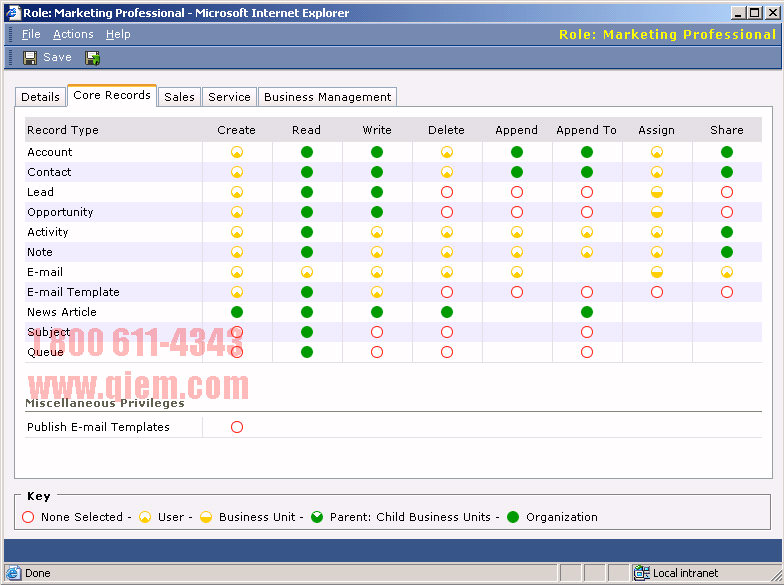This screenshot has height=585, width=784.
Task: Toggle E-mail Assign privilege icon
Action: click(x=657, y=272)
